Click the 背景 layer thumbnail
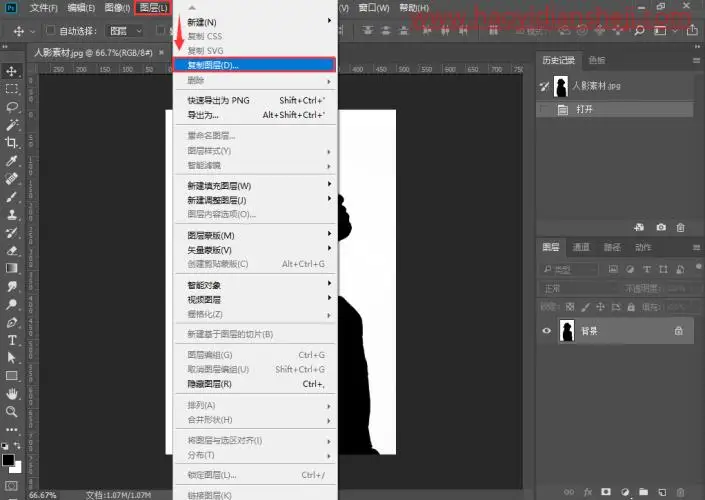The height and width of the screenshot is (500, 705). point(567,330)
